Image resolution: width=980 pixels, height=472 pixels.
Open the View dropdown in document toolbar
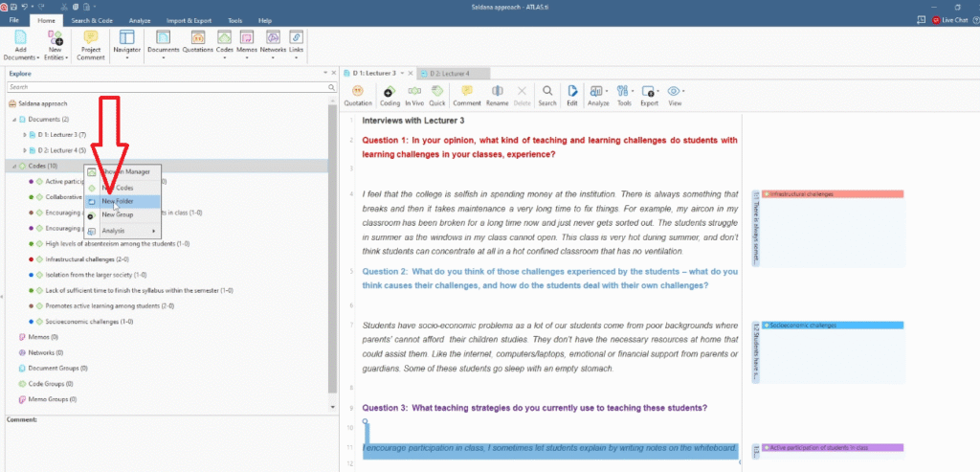click(x=675, y=93)
